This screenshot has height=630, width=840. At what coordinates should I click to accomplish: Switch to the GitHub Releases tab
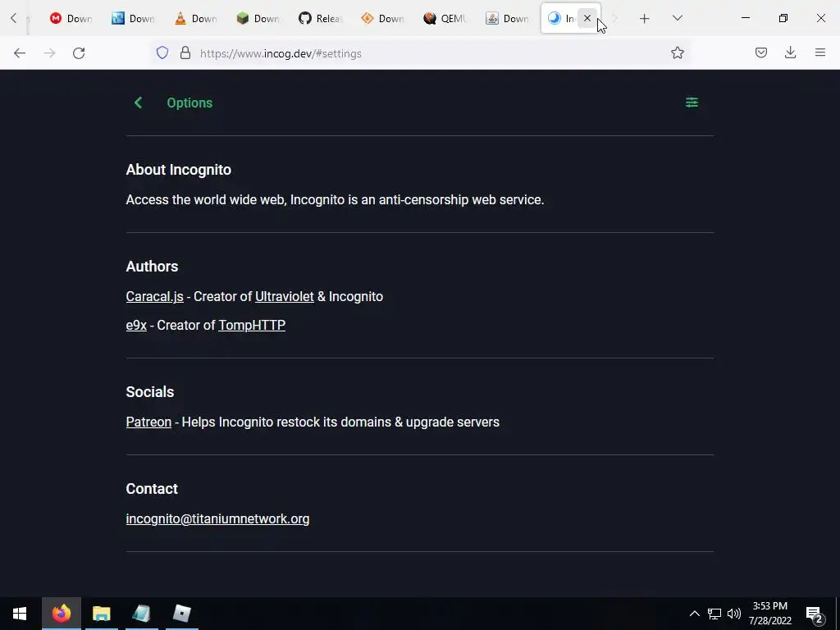pyautogui.click(x=321, y=18)
